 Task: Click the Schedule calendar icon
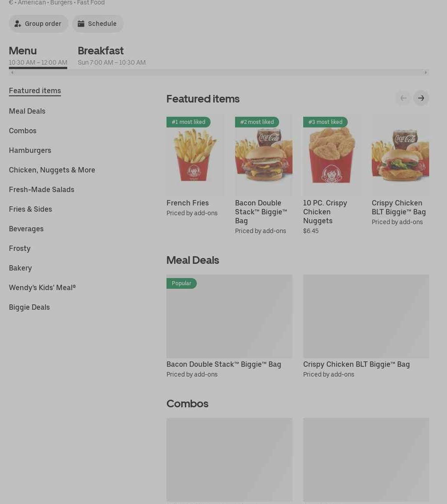[x=81, y=24]
